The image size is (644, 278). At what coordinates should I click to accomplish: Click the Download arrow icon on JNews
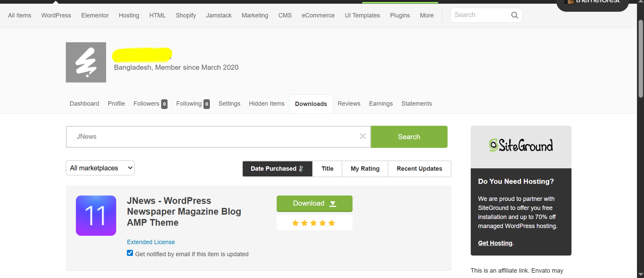click(333, 204)
